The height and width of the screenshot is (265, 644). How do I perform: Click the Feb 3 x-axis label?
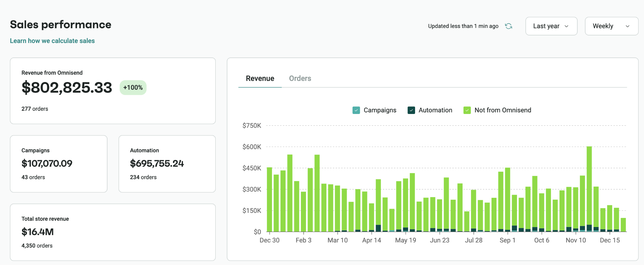point(303,240)
